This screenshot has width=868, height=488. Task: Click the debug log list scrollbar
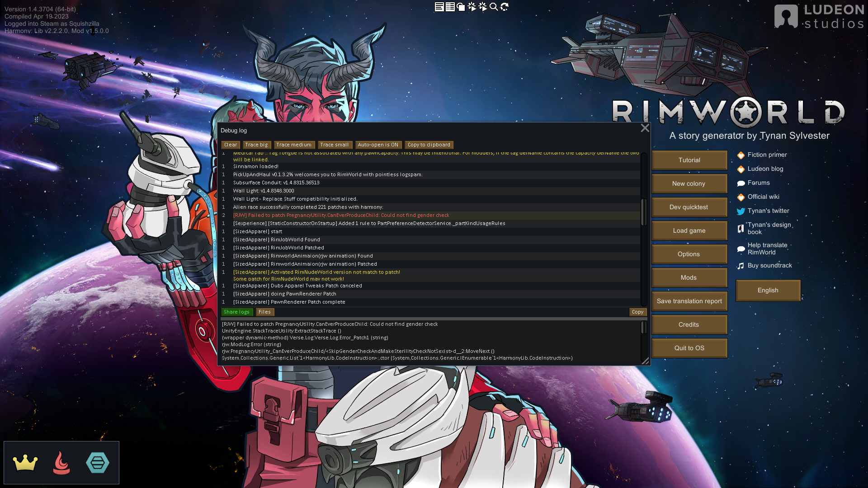point(644,212)
